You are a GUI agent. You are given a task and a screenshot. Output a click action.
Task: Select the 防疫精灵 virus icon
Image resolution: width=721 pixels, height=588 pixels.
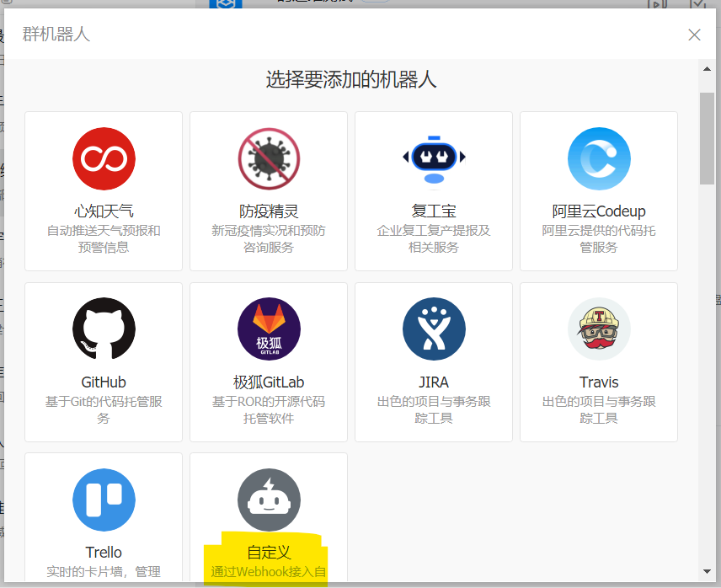tap(269, 158)
